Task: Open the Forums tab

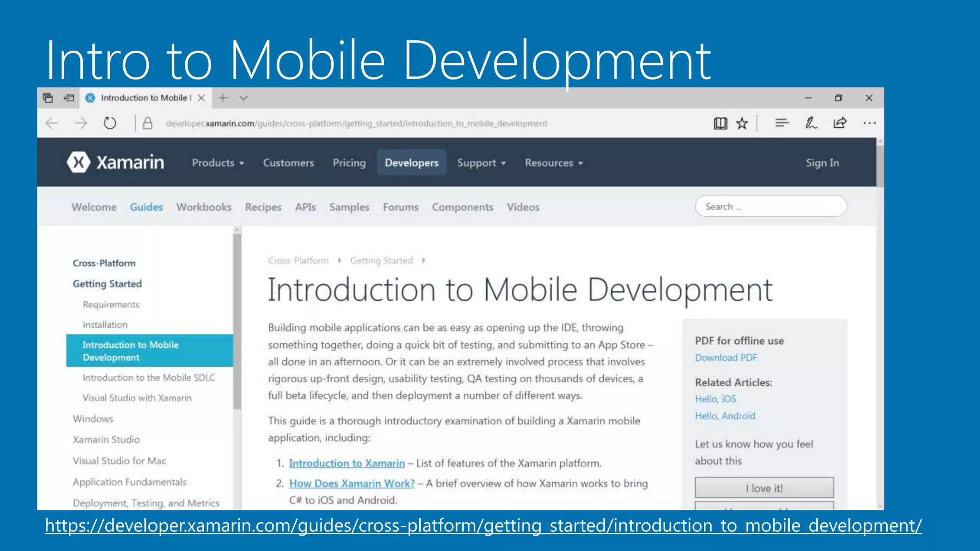Action: (401, 207)
